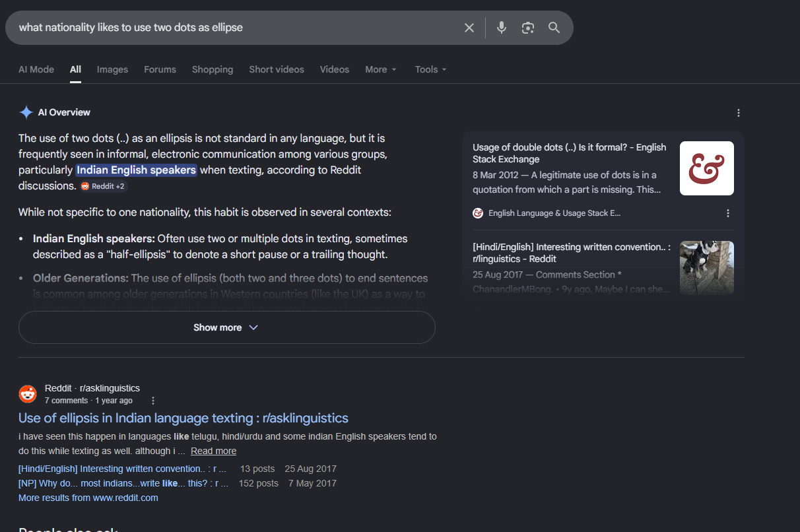Start voice search with microphone icon
The image size is (800, 532).
(x=502, y=28)
